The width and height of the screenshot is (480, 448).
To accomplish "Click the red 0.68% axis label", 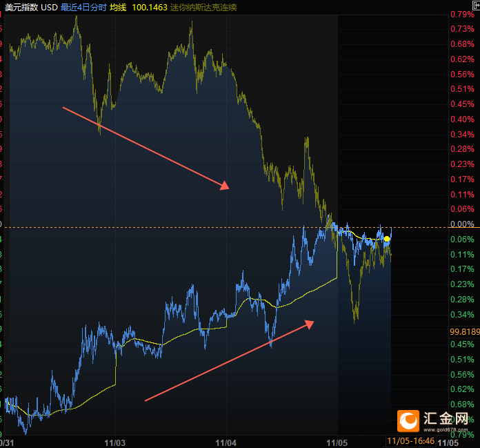I will tap(462, 43).
